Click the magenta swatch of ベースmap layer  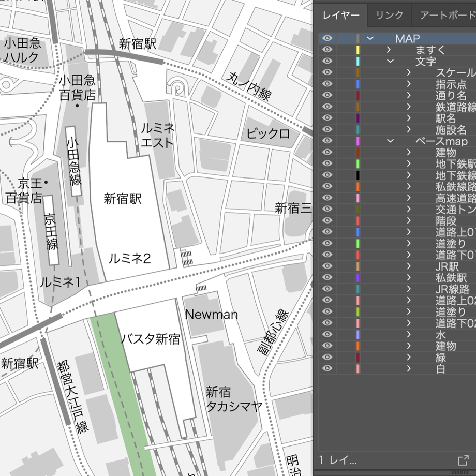click(x=358, y=141)
